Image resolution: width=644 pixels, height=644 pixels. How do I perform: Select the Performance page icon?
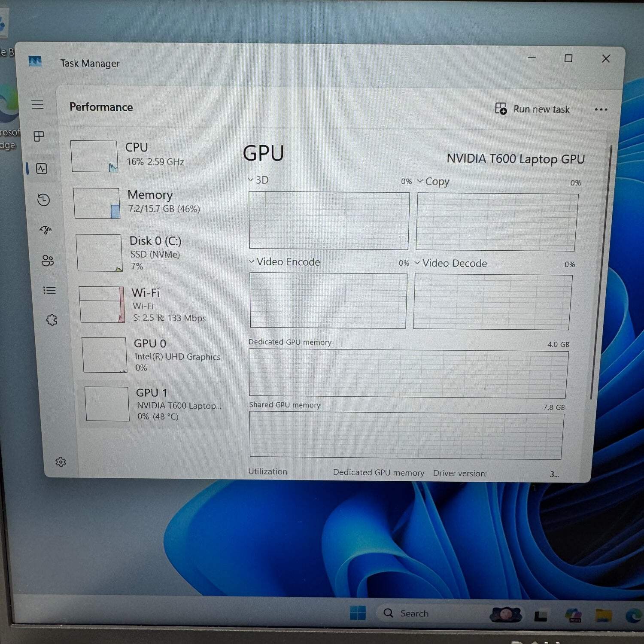tap(42, 169)
